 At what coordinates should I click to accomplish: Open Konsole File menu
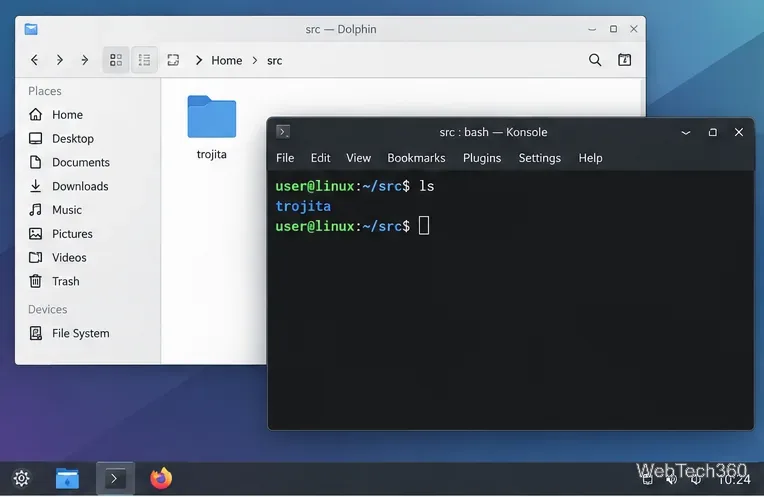click(285, 158)
